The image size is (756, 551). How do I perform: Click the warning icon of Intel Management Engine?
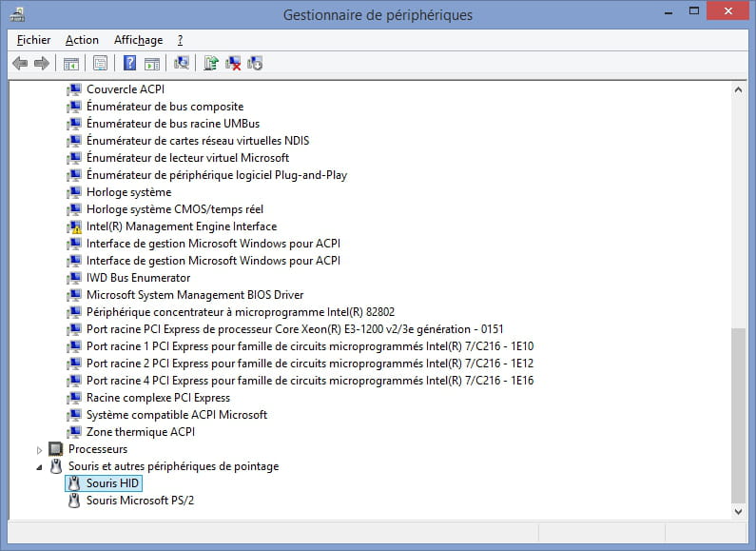[x=74, y=226]
